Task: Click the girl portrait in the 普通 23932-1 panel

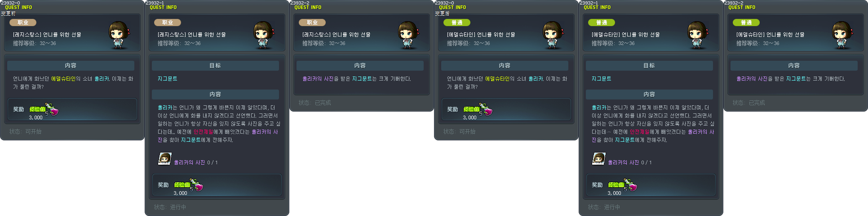Action: coord(698,35)
